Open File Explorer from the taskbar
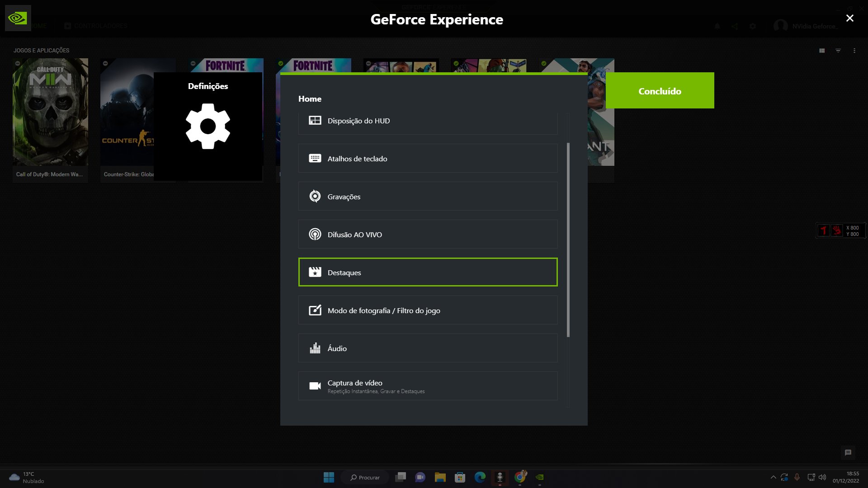Viewport: 868px width, 488px height. coord(440,477)
